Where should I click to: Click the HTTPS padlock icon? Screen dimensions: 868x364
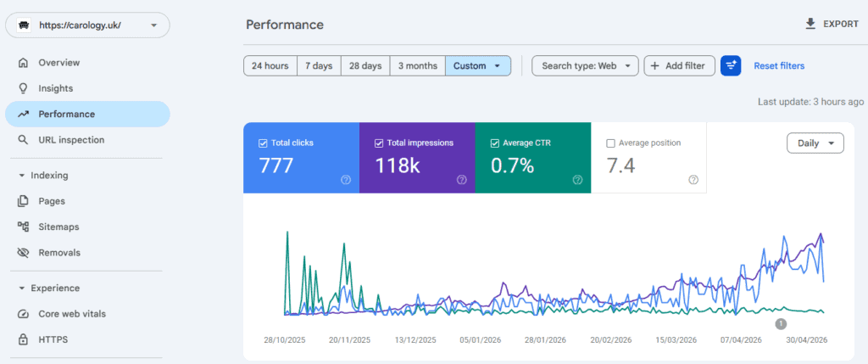point(23,339)
